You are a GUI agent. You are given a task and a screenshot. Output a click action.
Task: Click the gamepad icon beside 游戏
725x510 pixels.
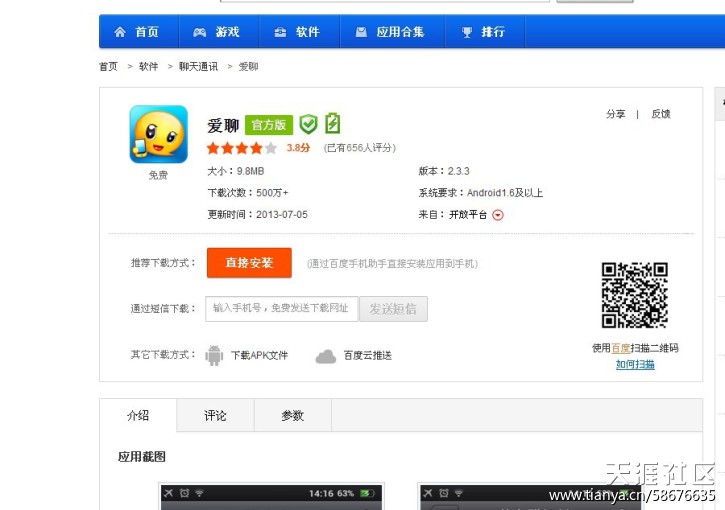(200, 32)
